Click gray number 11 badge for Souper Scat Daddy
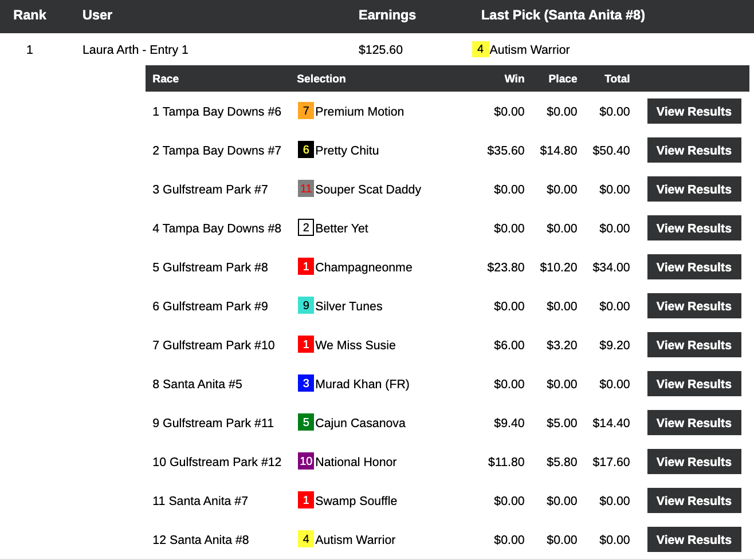 click(305, 189)
